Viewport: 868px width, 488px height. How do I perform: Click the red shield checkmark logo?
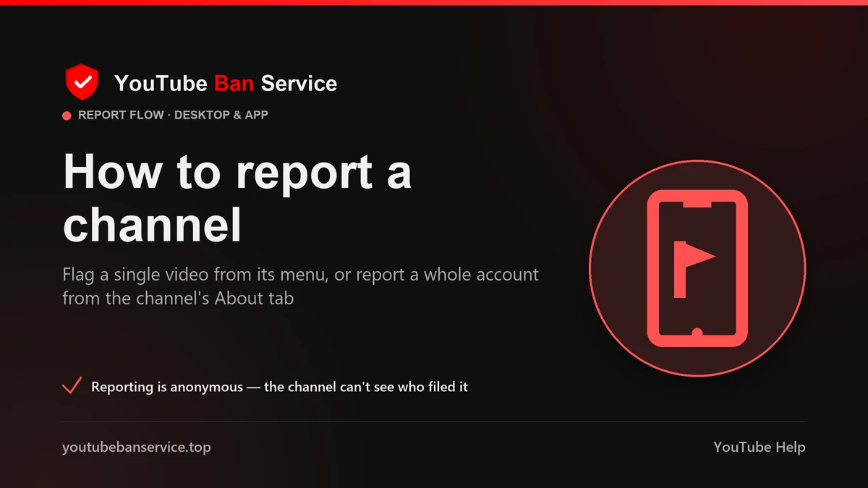coord(81,82)
